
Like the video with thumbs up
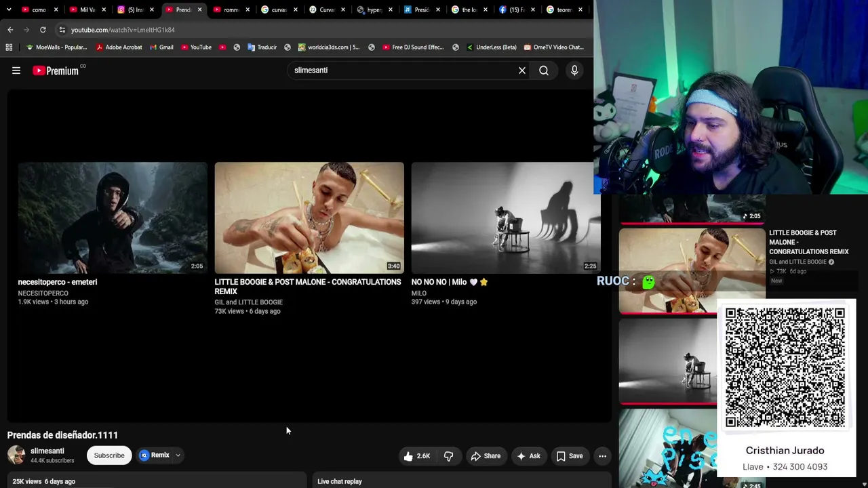[418, 456]
